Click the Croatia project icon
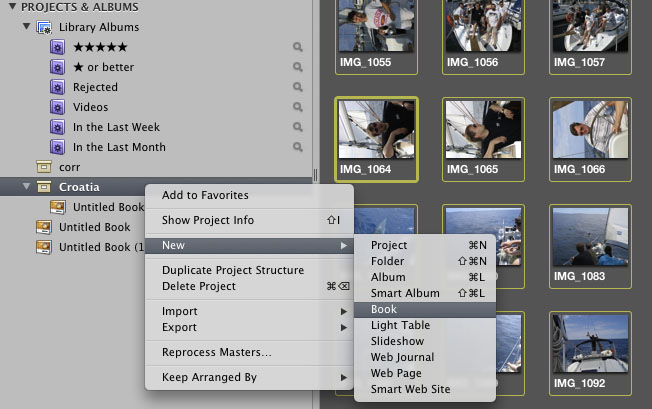Viewport: 652px width, 409px height. (x=44, y=187)
